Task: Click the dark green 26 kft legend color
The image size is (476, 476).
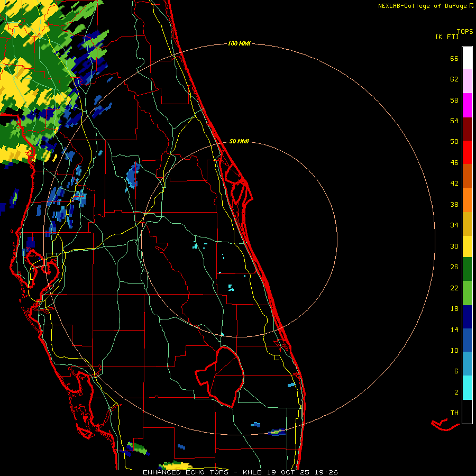Action: click(467, 269)
